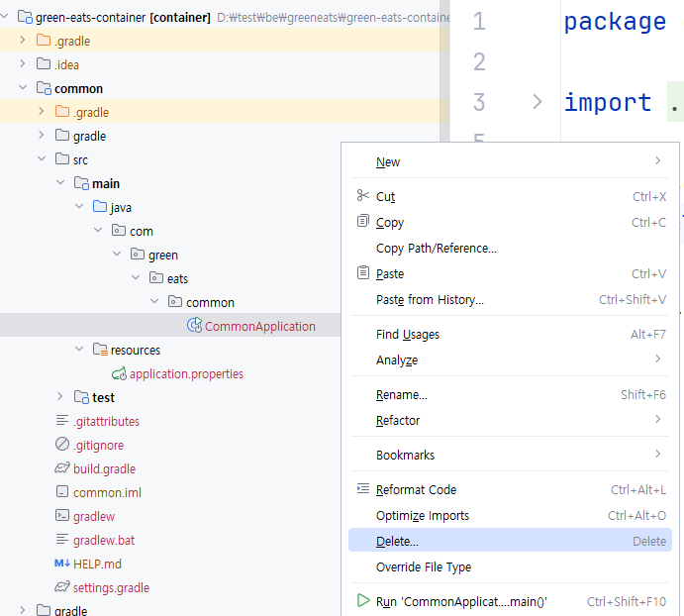Click the application.properties Spring icon
The width and height of the screenshot is (684, 616).
coord(119,374)
